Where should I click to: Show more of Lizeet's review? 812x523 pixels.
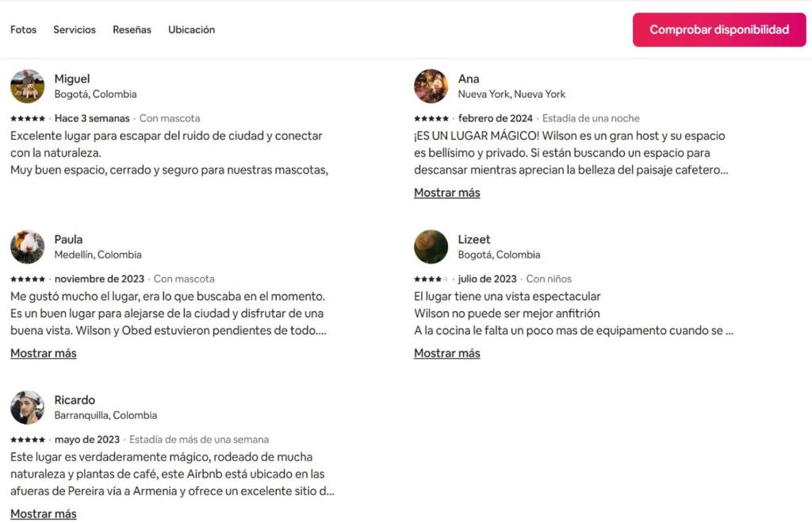tap(446, 353)
